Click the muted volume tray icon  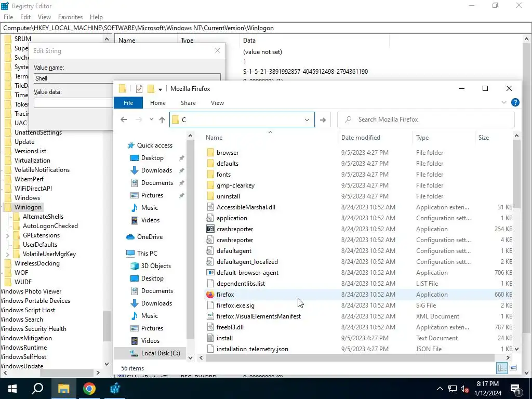coord(465,389)
